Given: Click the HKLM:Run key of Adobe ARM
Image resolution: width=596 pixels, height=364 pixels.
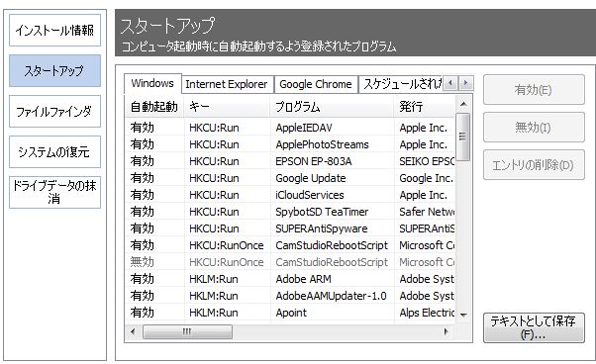Looking at the screenshot, I should click(214, 279).
